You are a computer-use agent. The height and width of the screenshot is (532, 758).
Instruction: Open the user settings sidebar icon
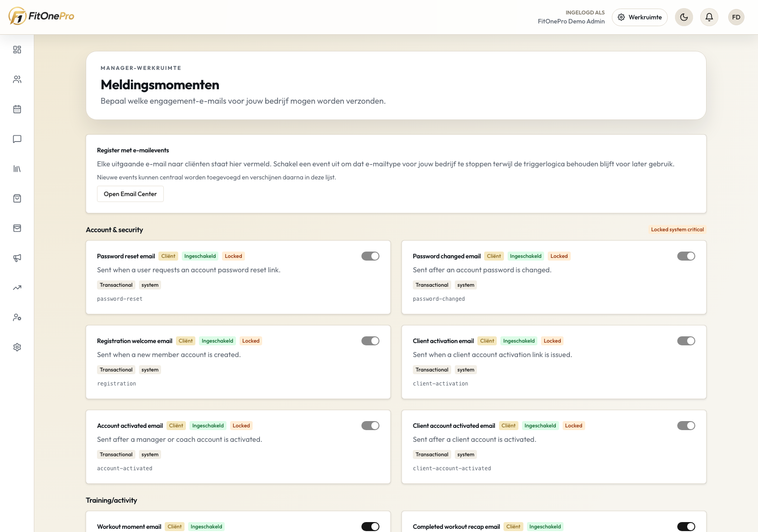pyautogui.click(x=17, y=317)
